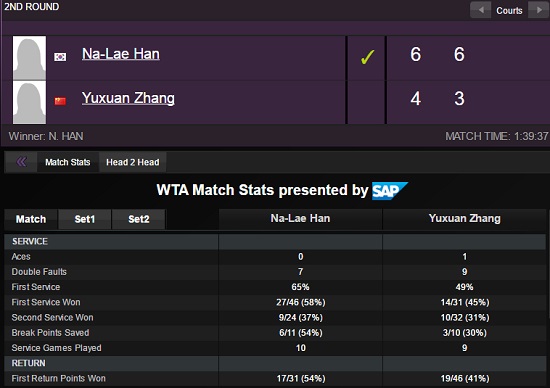550x388 pixels.
Task: Click the Courts label
Action: 509,11
